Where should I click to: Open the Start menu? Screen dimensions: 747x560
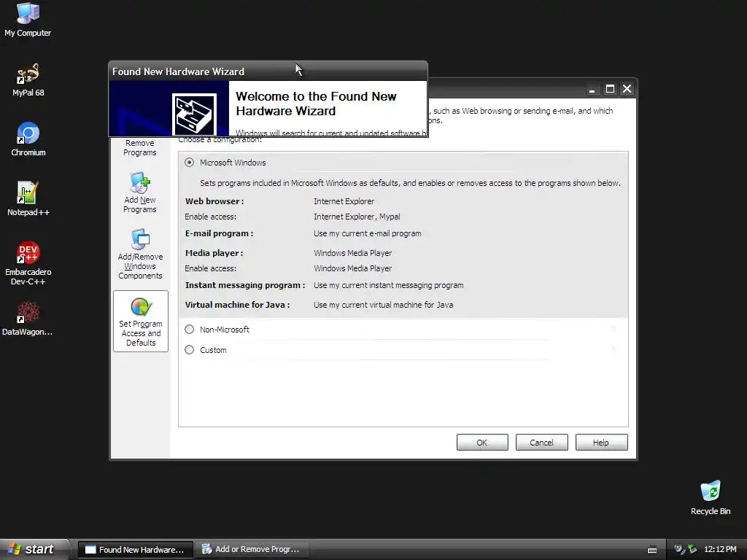click(x=34, y=549)
